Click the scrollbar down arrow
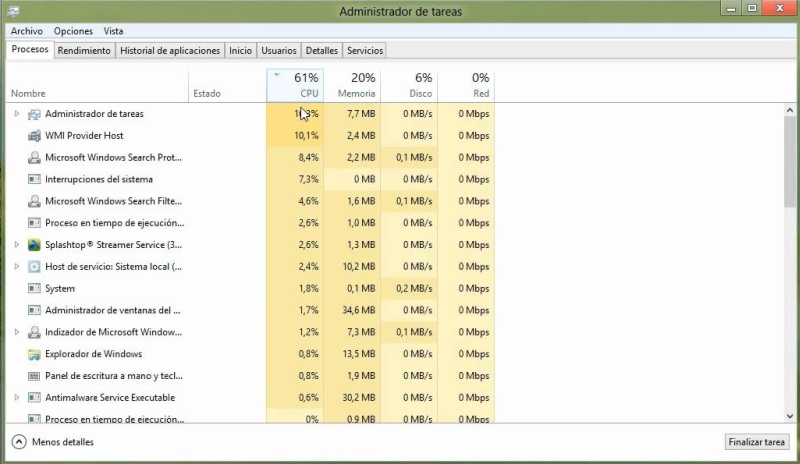Screen dimensions: 800x464 coord(790,417)
